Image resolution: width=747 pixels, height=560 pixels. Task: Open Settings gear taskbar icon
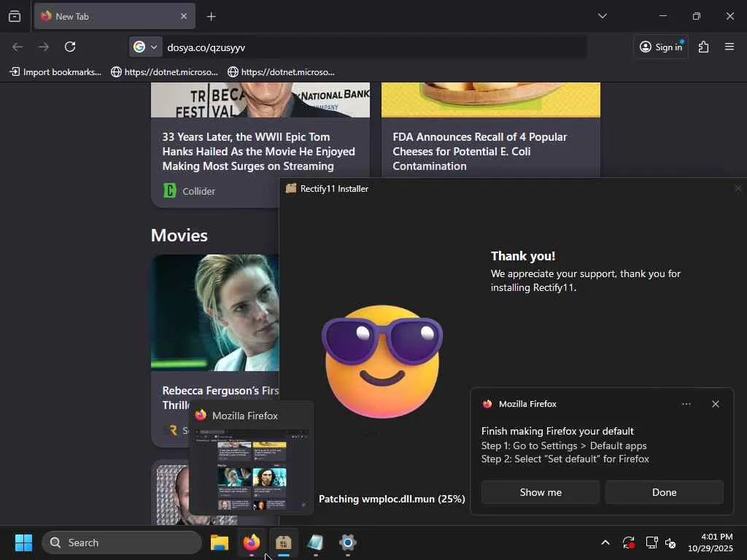348,542
